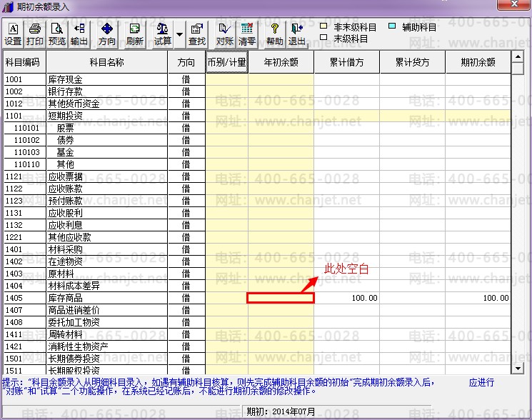This screenshot has height=420, width=532.
Task: Click 累计借方 value 100.00 for 库存商品
Action: point(364,298)
